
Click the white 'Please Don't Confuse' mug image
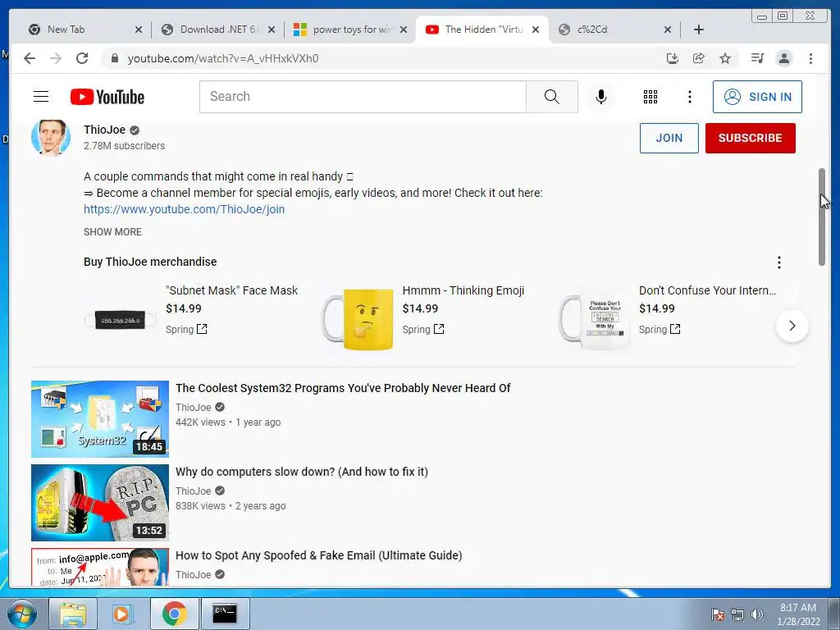[594, 319]
